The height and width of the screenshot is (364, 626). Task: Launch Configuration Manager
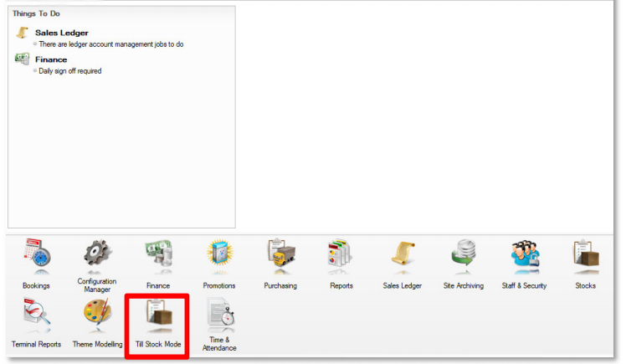[x=97, y=266]
